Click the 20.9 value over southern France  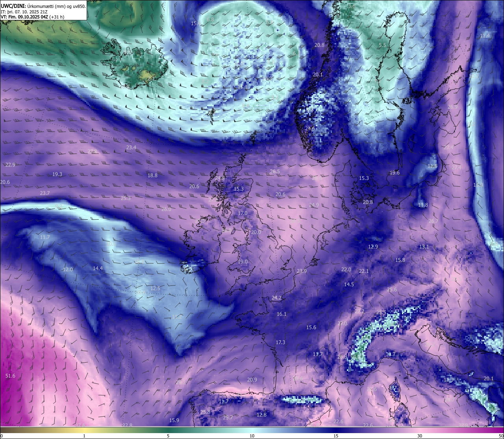(x=252, y=380)
